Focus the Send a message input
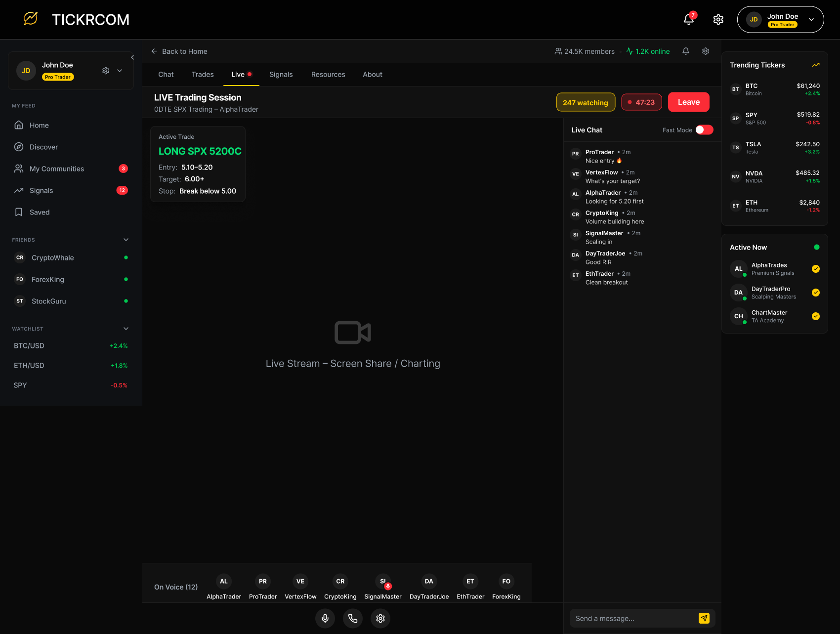This screenshot has width=840, height=634. 633,618
